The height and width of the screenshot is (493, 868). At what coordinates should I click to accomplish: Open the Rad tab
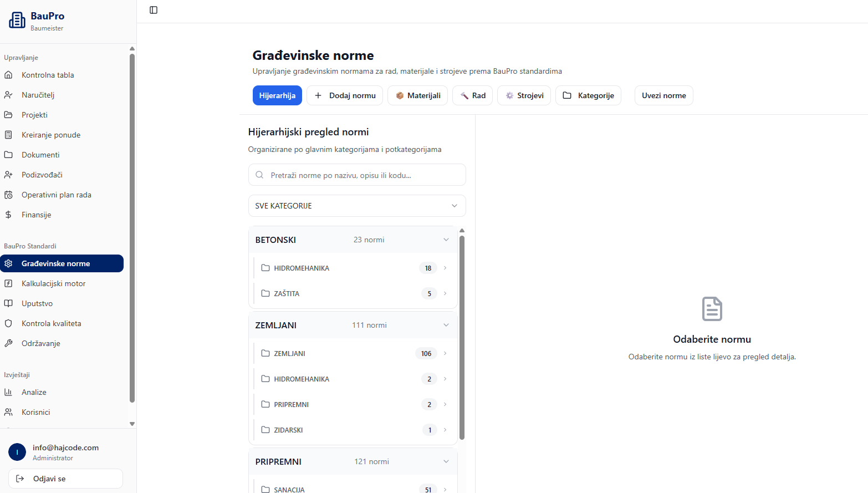pyautogui.click(x=472, y=95)
